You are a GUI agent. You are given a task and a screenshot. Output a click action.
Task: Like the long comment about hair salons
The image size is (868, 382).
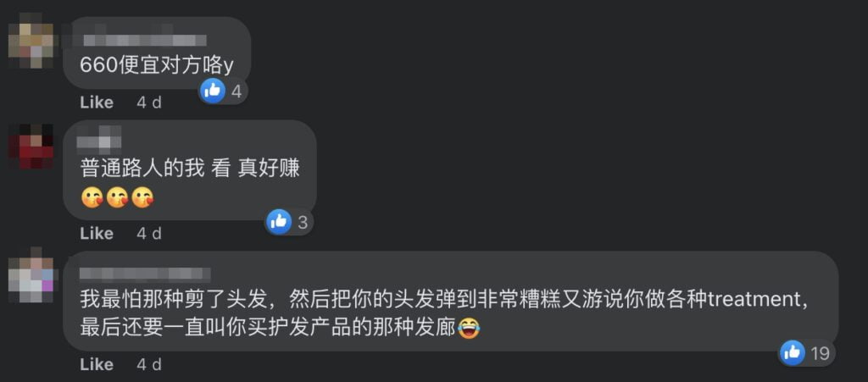click(97, 364)
